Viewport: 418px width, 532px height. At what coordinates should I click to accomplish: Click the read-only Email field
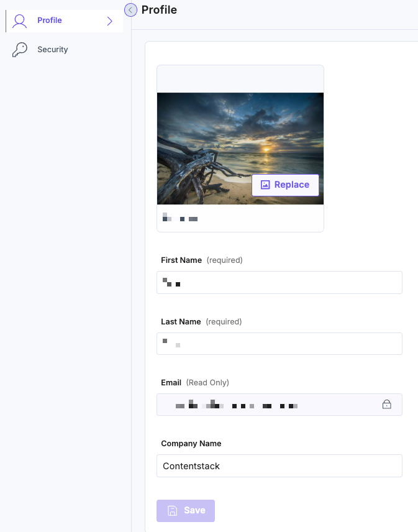pos(279,405)
